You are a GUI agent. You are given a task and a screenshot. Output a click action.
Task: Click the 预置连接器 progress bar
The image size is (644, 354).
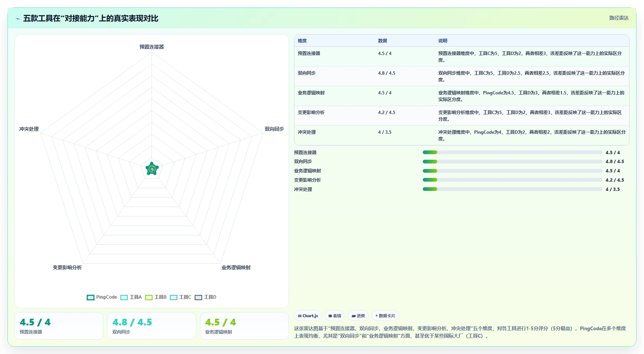512,152
